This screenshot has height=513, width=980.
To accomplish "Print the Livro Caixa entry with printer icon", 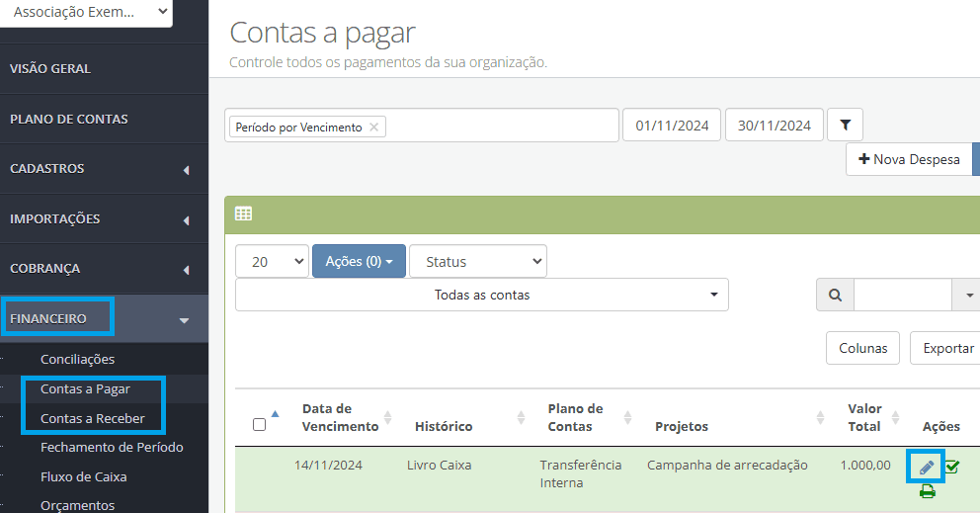I will click(x=928, y=491).
